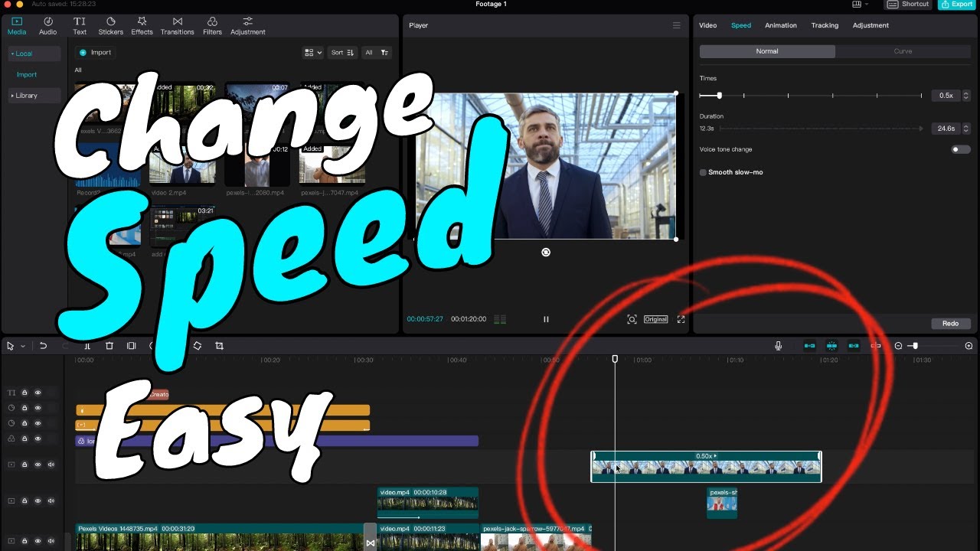Expand the selection tool dropdown arrow

22,346
